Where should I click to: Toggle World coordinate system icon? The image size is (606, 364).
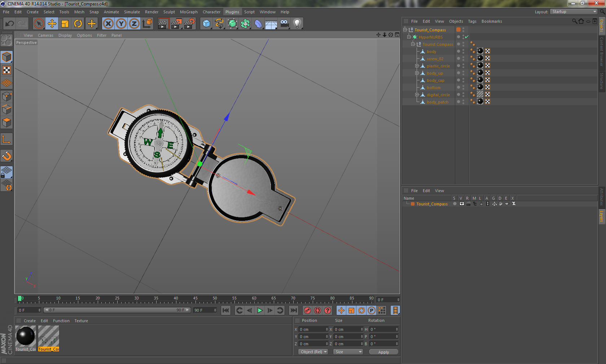pos(147,24)
